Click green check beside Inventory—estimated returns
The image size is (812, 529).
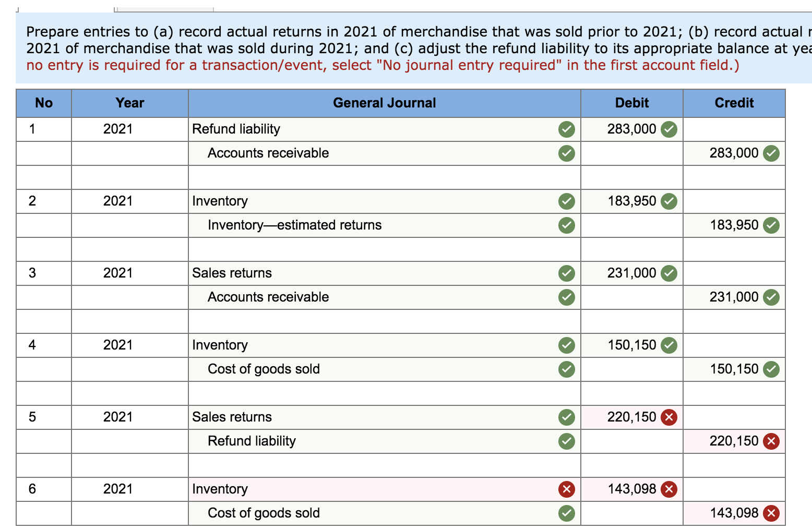pos(566,225)
